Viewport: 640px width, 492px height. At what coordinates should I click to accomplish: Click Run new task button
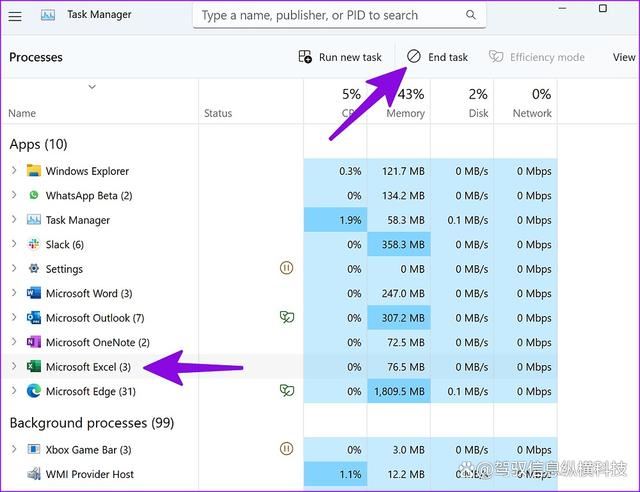[340, 57]
